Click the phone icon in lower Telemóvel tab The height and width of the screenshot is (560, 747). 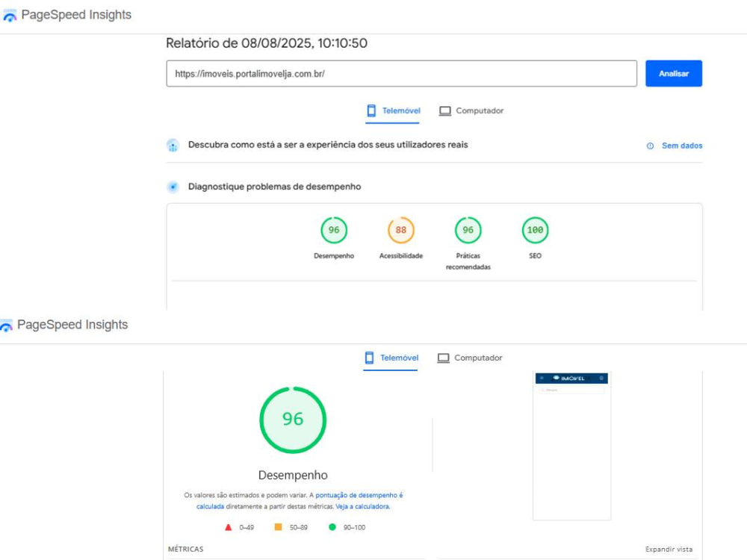tap(369, 358)
